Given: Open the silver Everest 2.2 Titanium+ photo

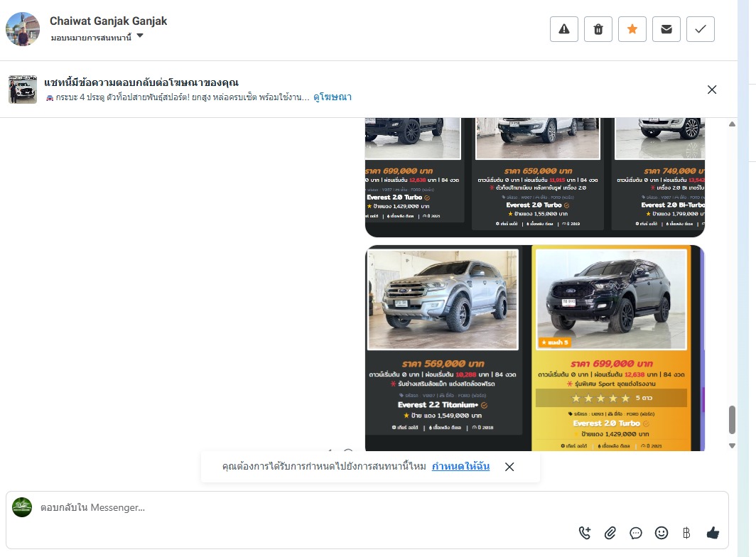Looking at the screenshot, I should tap(443, 300).
